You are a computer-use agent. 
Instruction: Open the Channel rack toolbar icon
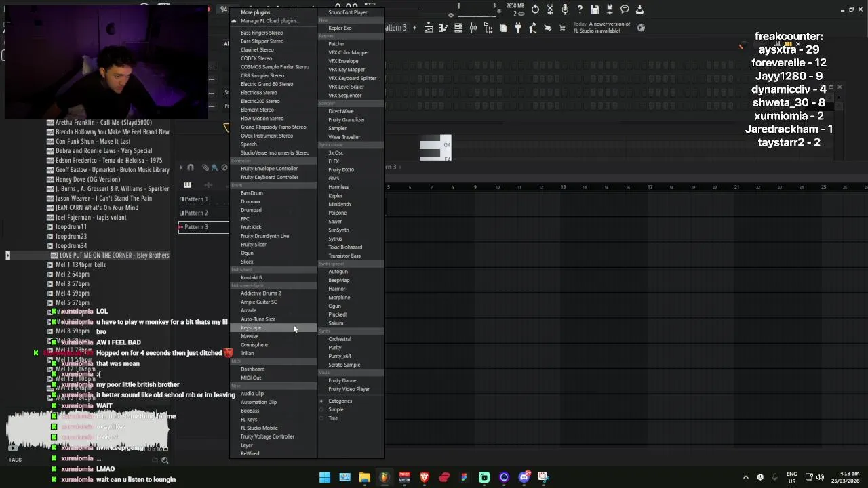tap(458, 28)
